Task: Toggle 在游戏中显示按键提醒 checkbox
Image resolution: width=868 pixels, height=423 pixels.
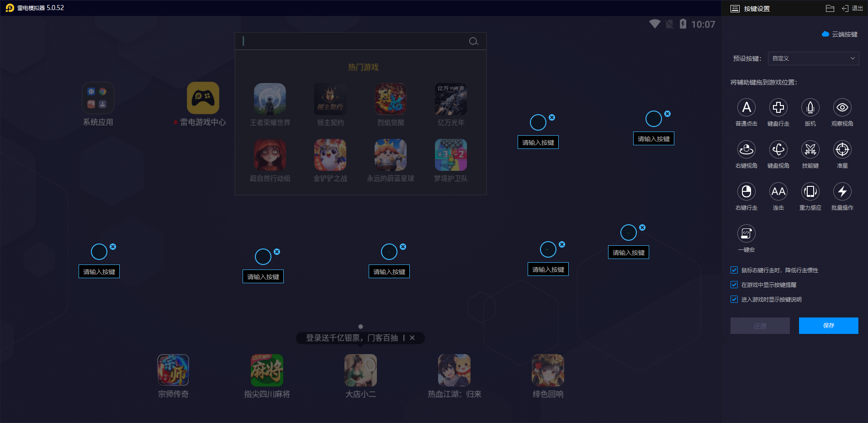Action: pyautogui.click(x=734, y=285)
